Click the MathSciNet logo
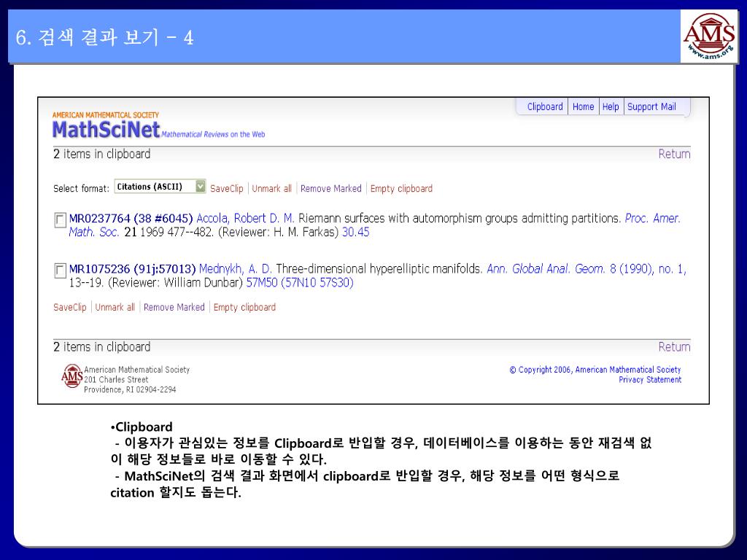 107,129
